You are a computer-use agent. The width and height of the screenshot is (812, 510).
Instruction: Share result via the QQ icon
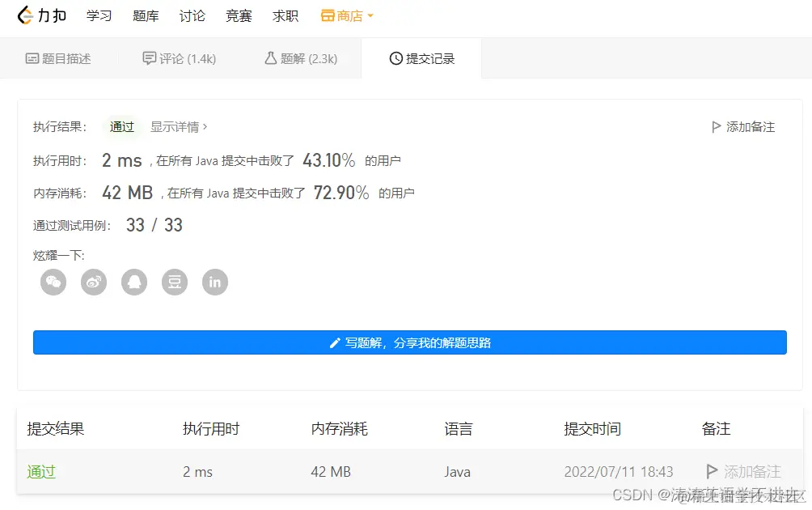pos(134,282)
